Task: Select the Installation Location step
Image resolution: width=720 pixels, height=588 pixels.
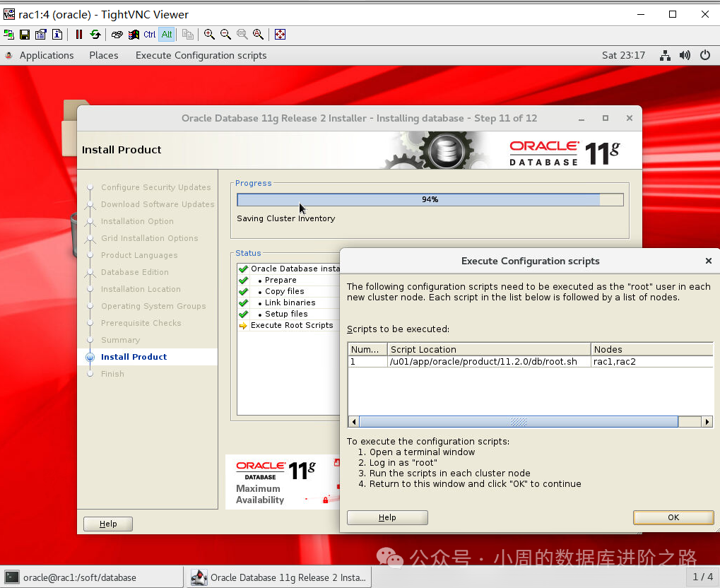Action: (141, 289)
